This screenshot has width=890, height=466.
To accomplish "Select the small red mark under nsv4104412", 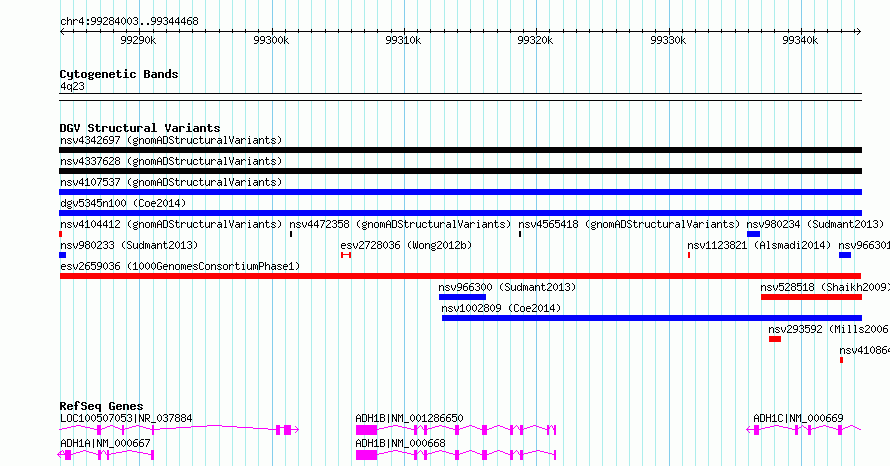I will coord(61,234).
